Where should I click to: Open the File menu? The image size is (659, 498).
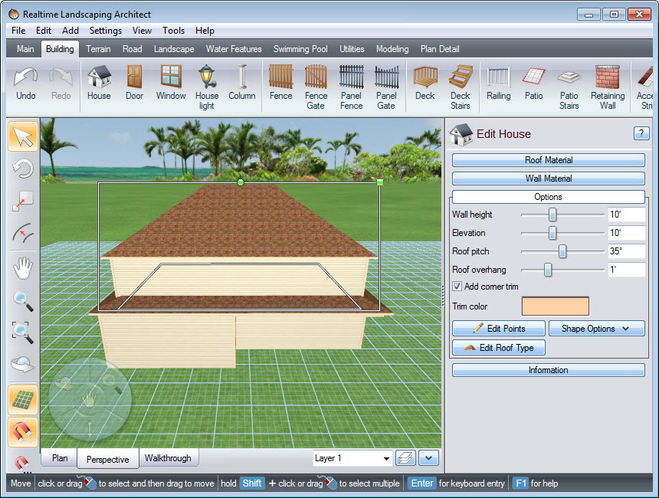tap(18, 31)
